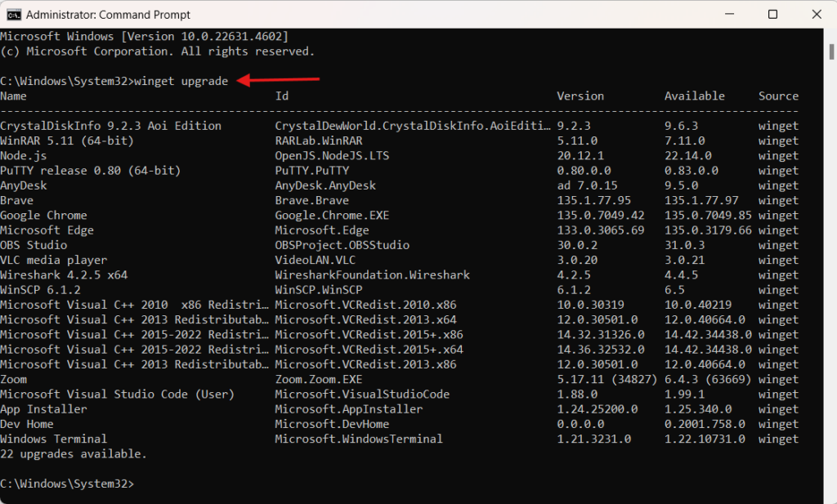The width and height of the screenshot is (837, 504).
Task: Click the 'VideoLAN.VLC' id
Action: (x=315, y=261)
